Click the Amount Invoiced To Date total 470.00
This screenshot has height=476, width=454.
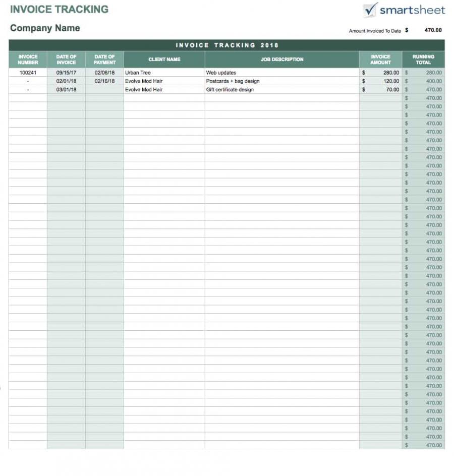pyautogui.click(x=431, y=31)
